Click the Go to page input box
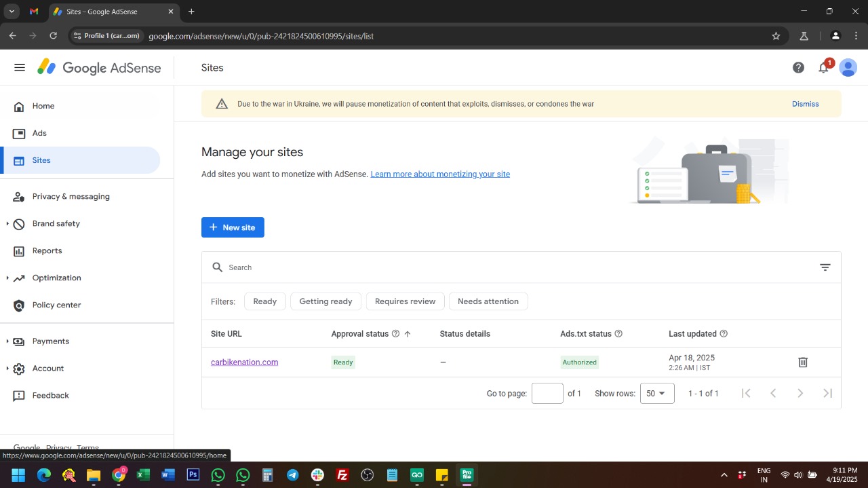The height and width of the screenshot is (488, 868). pos(547,394)
